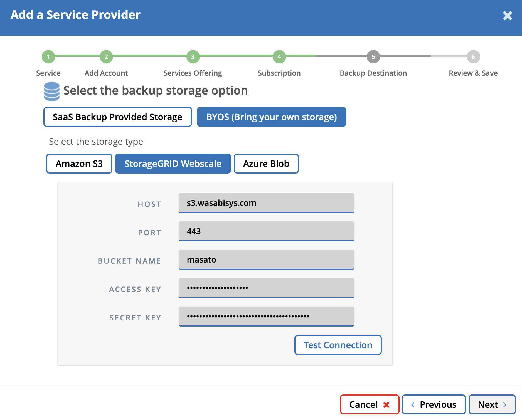This screenshot has width=522, height=420.
Task: Click the Subscription step label
Action: (x=279, y=73)
